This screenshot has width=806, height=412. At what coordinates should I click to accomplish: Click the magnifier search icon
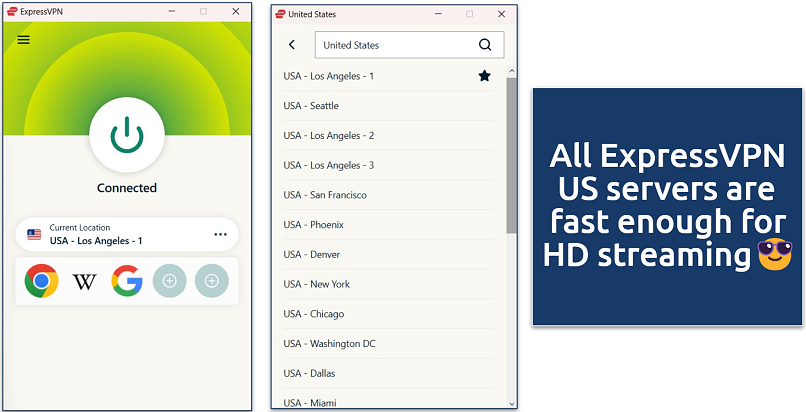point(485,45)
